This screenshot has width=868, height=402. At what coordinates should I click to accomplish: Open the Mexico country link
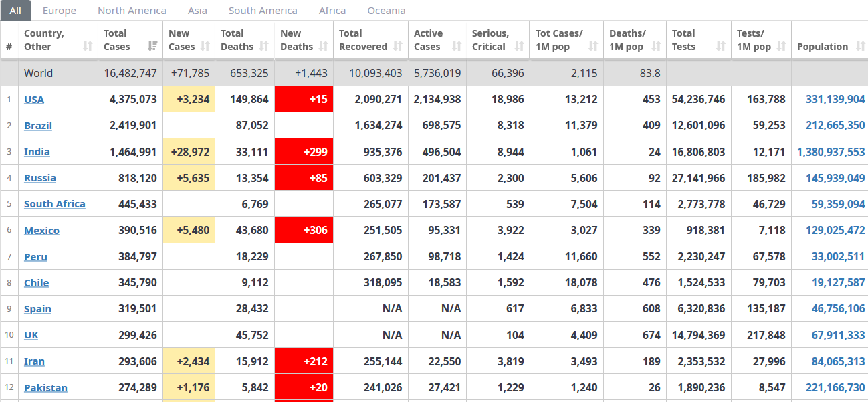coord(41,231)
